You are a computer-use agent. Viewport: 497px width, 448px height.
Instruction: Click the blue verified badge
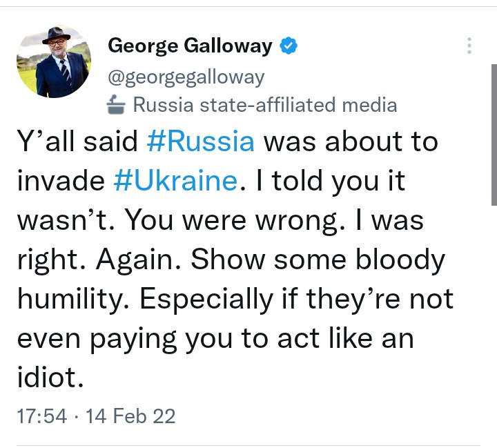289,46
